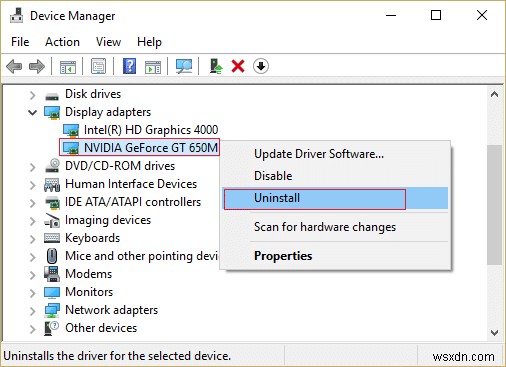The image size is (506, 367).
Task: Click the Back arrow toolbar icon
Action: (x=14, y=66)
